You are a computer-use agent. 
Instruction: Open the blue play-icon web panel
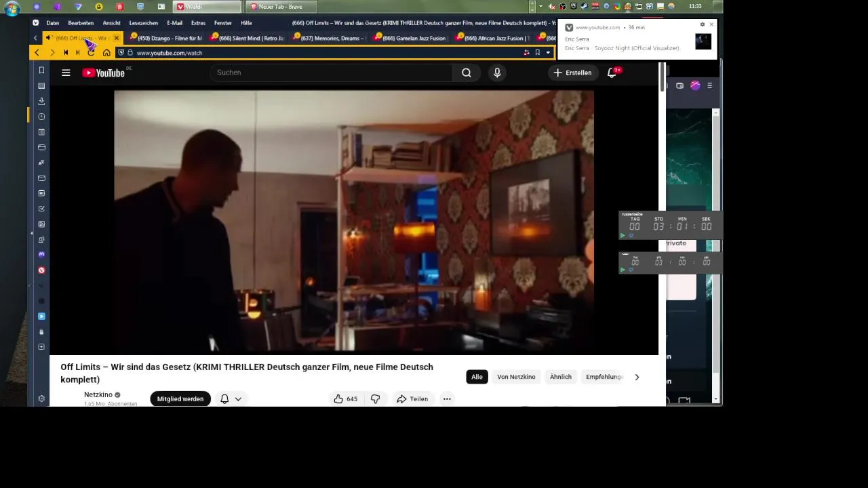pos(41,317)
